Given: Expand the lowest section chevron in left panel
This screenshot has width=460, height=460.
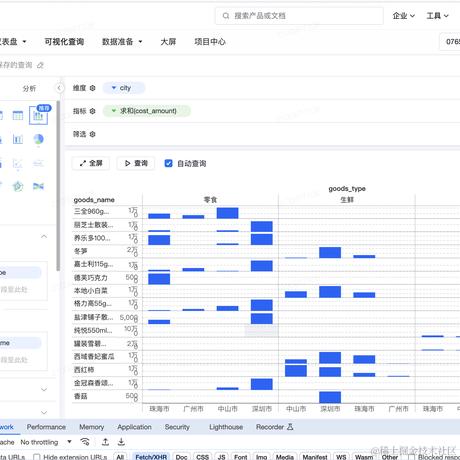Looking at the screenshot, I should (x=44, y=412).
